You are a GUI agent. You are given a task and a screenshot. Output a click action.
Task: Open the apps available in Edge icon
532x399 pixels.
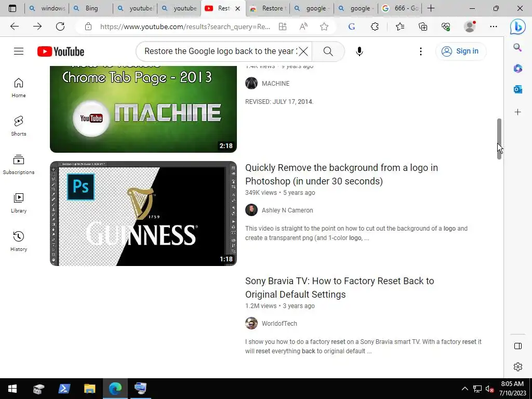283,26
